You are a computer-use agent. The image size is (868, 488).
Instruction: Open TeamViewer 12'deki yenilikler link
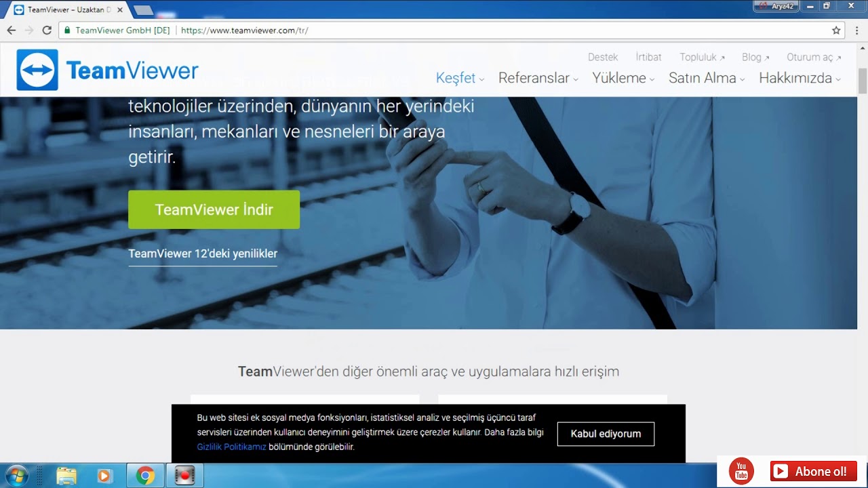[x=203, y=253]
